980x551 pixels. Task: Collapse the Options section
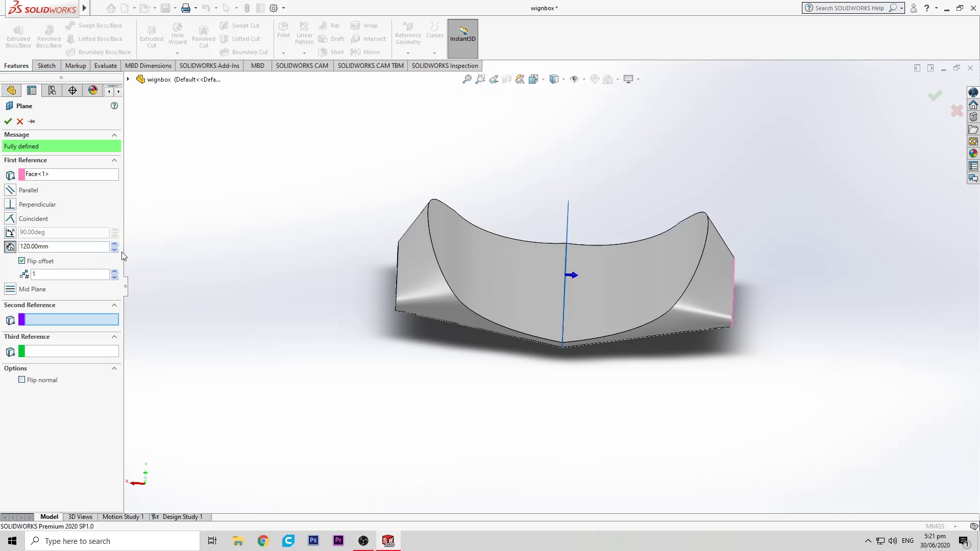point(114,368)
